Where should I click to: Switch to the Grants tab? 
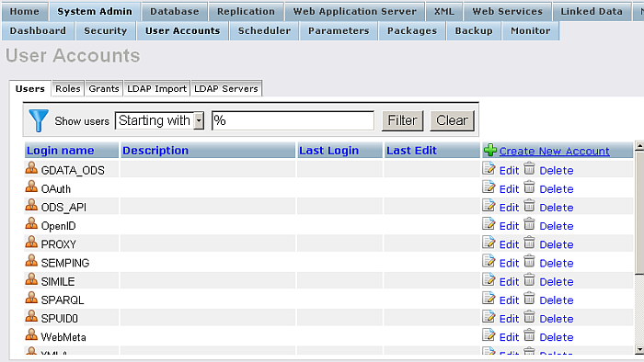104,88
